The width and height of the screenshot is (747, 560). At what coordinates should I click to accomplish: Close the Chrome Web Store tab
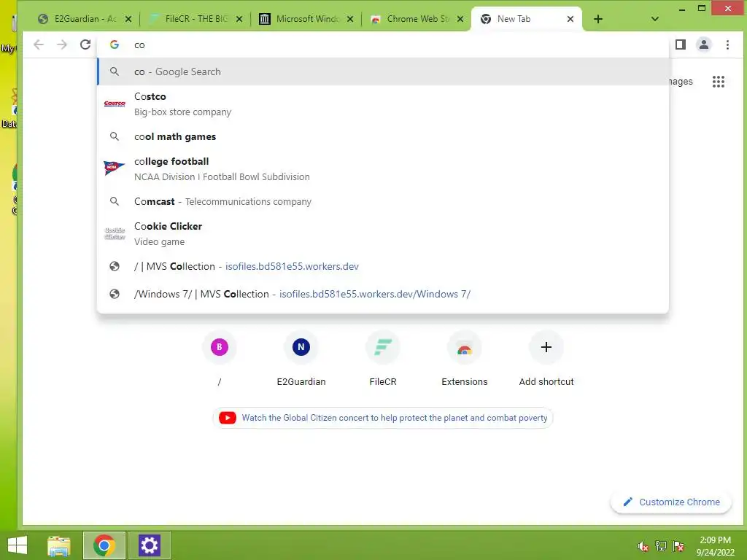[460, 19]
